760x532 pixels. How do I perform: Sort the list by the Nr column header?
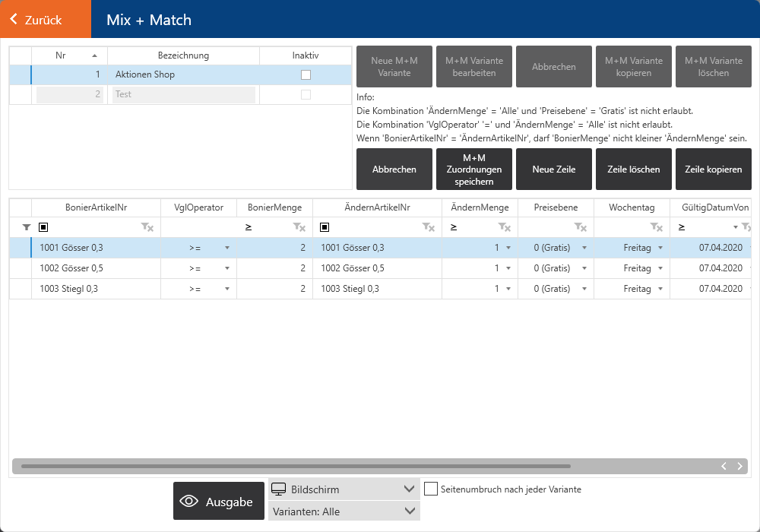point(69,55)
